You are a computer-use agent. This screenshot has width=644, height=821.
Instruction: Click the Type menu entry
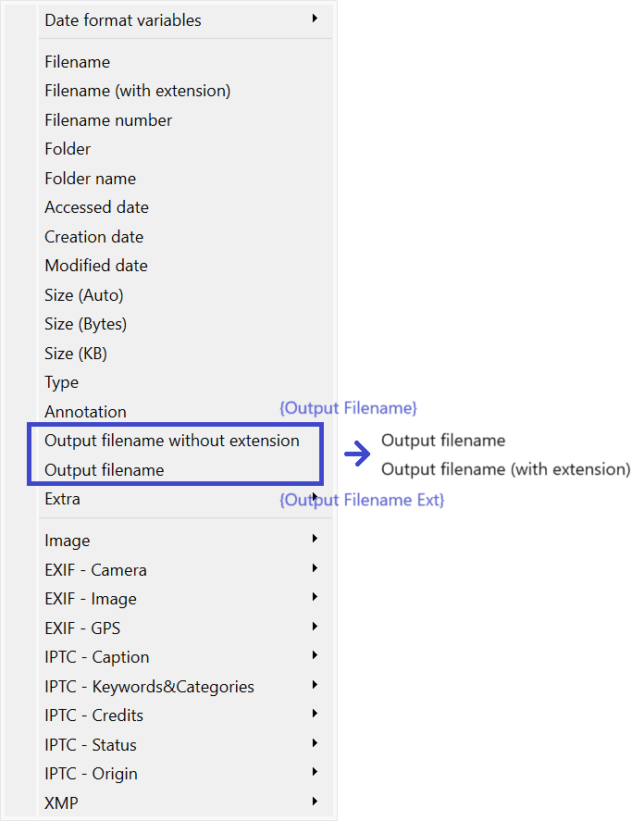pos(62,382)
